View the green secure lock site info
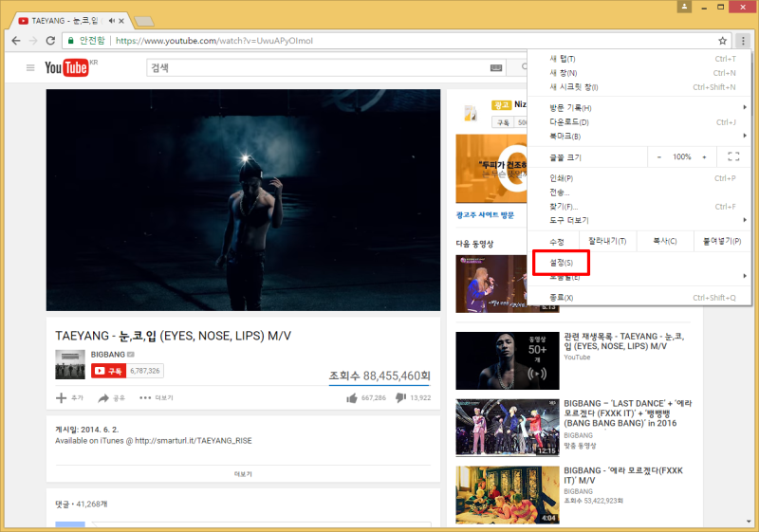The image size is (759, 532). pos(71,41)
